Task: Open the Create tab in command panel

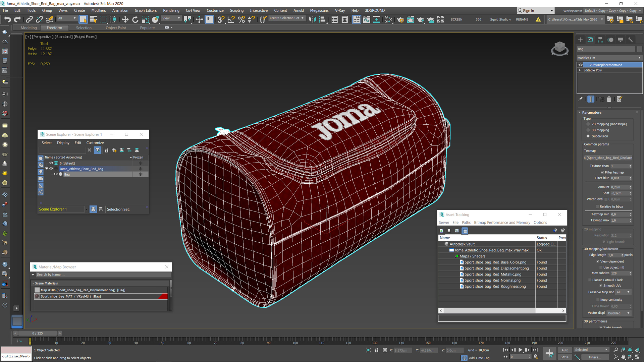Action: click(x=580, y=40)
